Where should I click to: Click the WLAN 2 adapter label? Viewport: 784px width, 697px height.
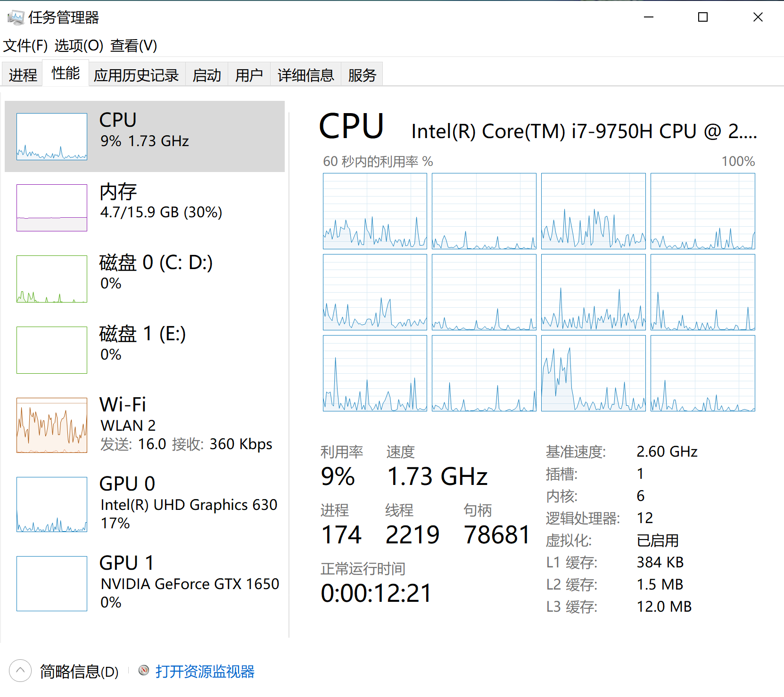128,426
